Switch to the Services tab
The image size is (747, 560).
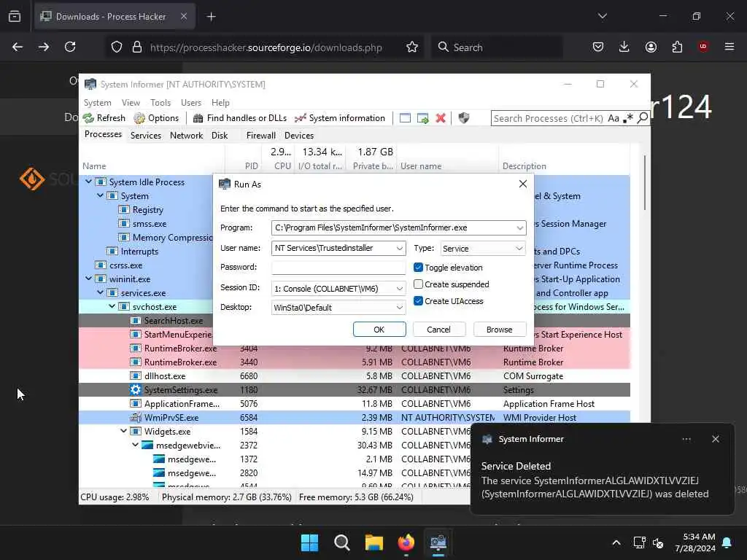tap(146, 135)
